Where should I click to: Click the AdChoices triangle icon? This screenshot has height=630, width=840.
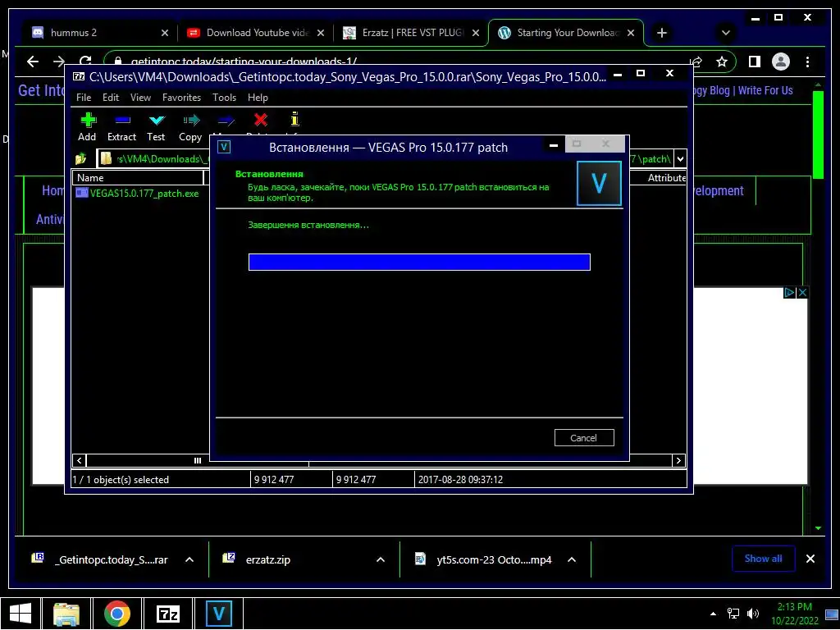pyautogui.click(x=789, y=293)
